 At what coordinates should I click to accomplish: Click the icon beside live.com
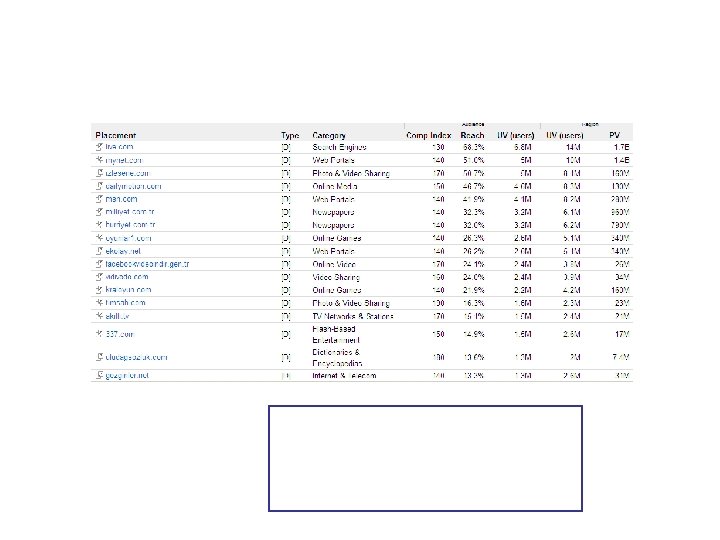click(x=98, y=147)
